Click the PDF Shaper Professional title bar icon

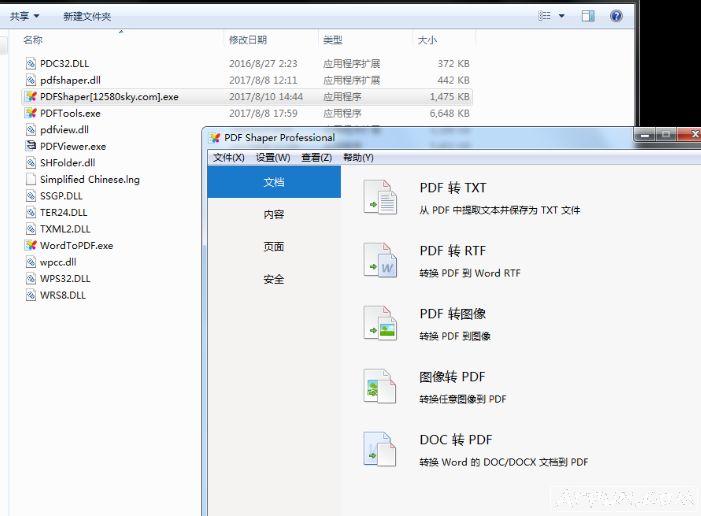(215, 138)
